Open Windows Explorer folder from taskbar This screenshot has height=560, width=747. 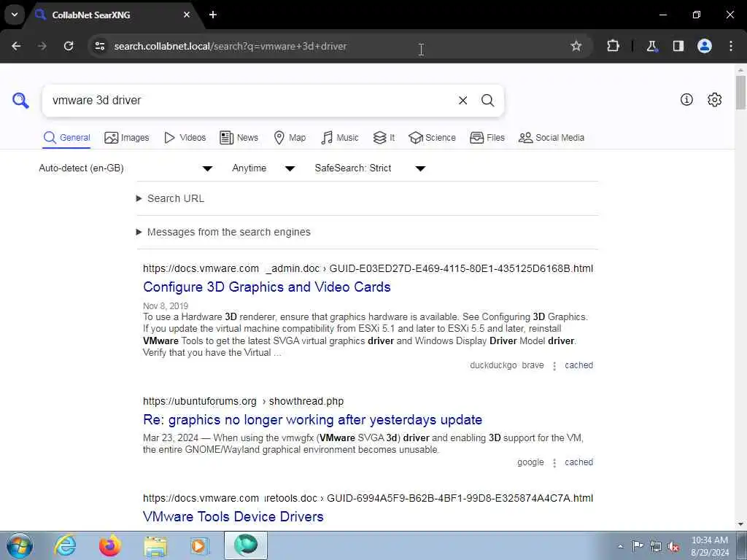pyautogui.click(x=155, y=545)
